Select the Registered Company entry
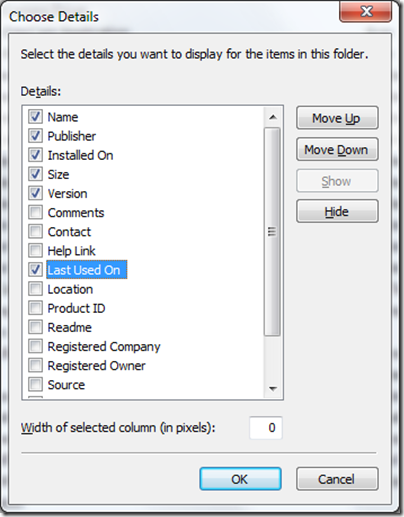404x517 pixels. pyautogui.click(x=104, y=347)
